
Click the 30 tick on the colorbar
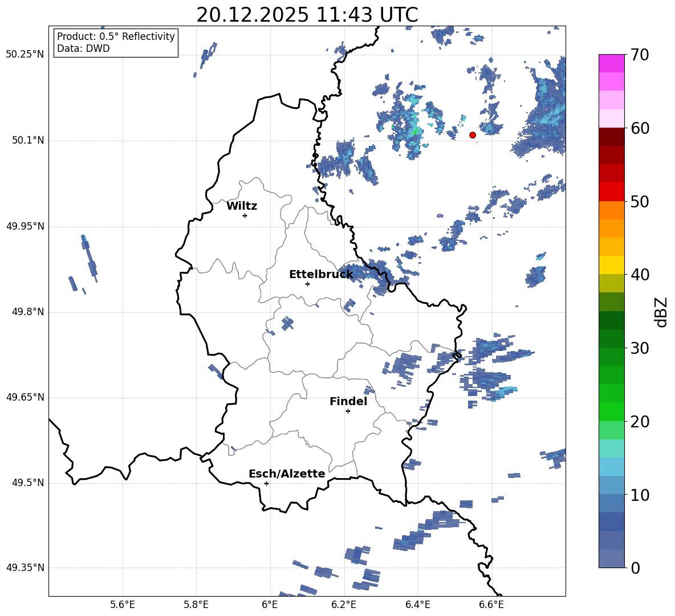pos(640,348)
